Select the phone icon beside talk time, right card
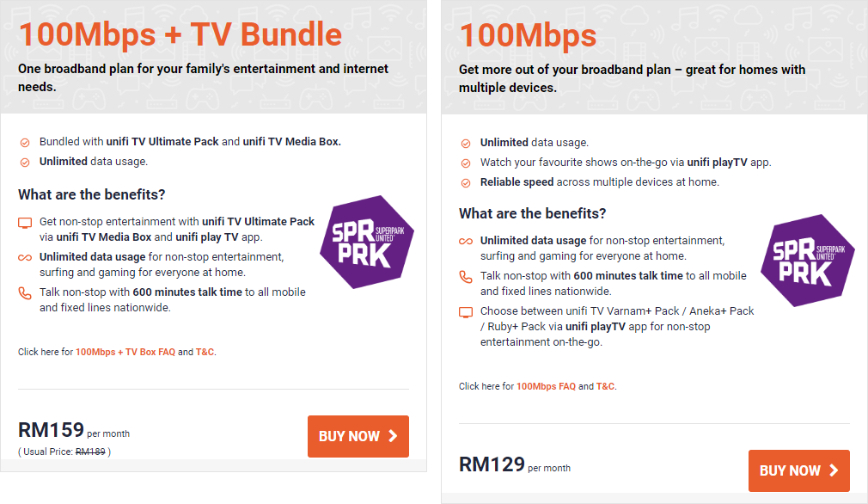Image resolution: width=868 pixels, height=504 pixels. (x=466, y=279)
